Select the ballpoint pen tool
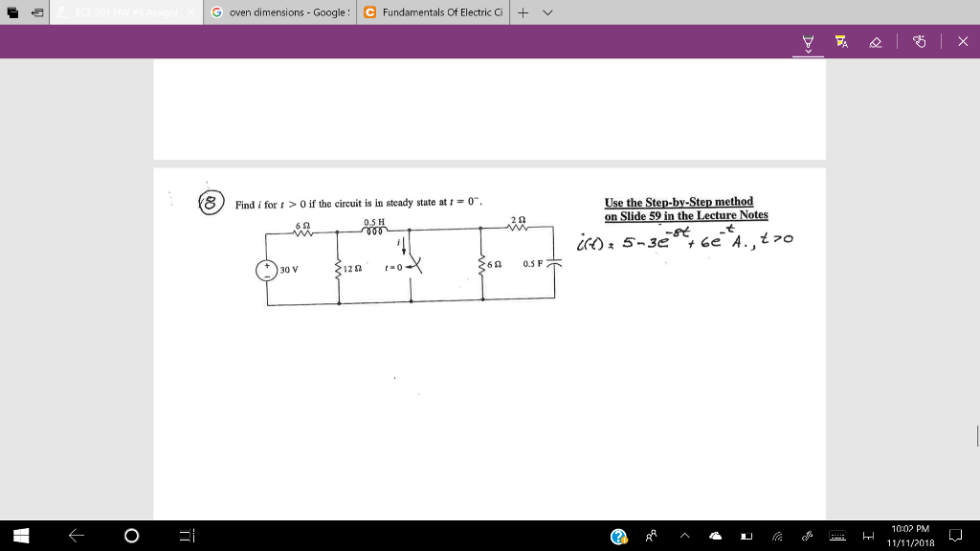The height and width of the screenshot is (551, 980). [809, 40]
